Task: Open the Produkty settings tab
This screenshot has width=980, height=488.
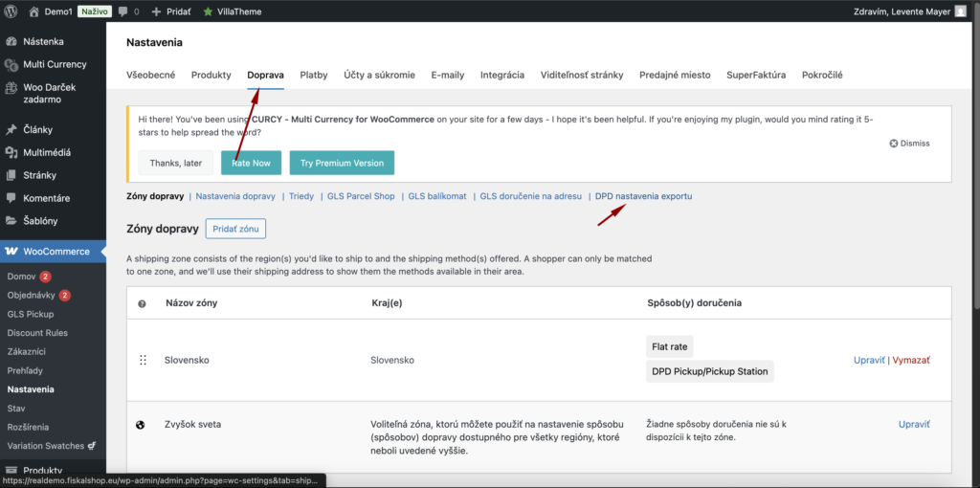Action: tap(211, 75)
